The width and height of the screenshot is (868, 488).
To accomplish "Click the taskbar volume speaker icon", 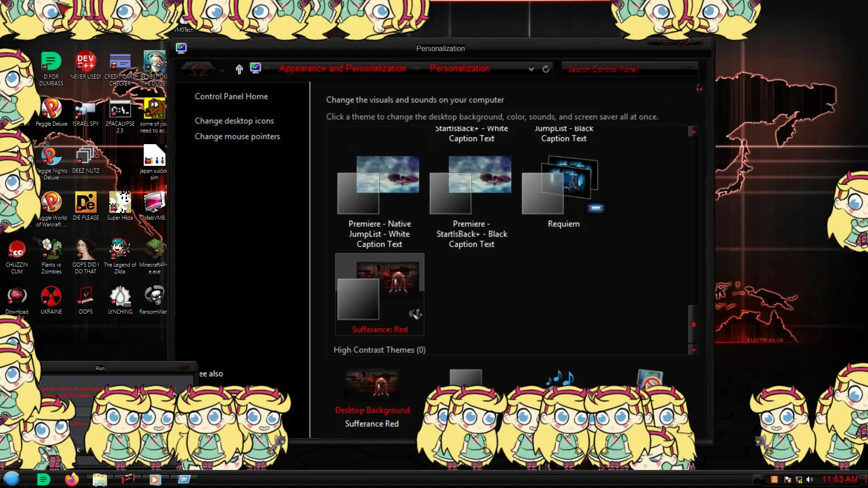I will (x=810, y=479).
